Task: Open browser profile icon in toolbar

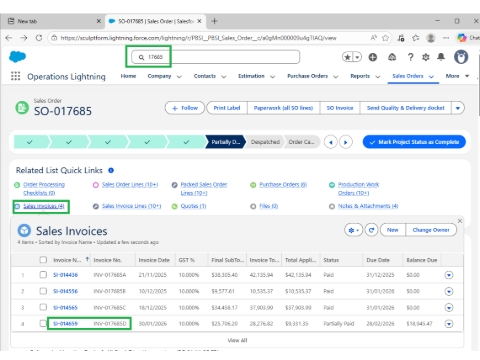Action: 431,38
